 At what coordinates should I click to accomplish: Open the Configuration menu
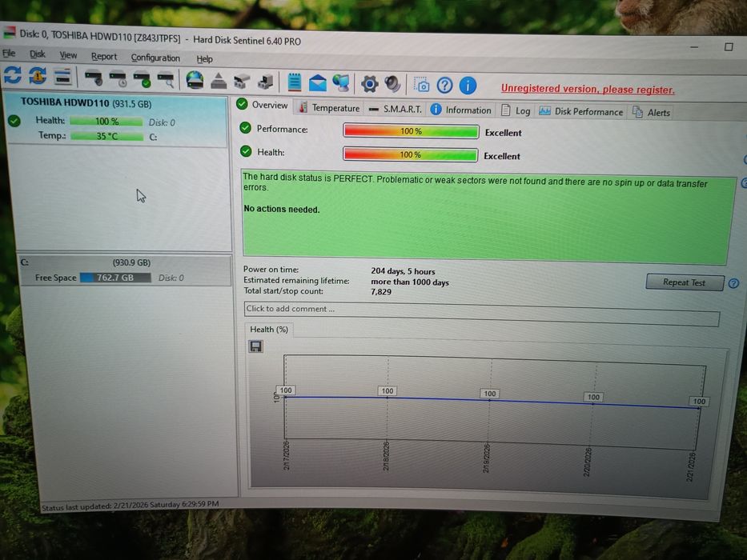(155, 58)
